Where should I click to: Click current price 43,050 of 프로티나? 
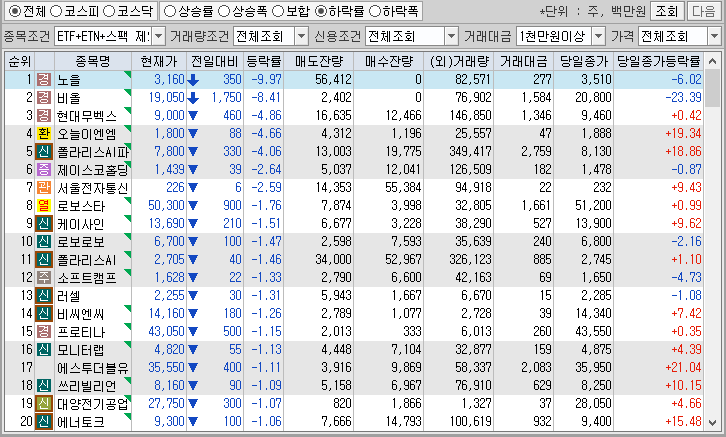(x=166, y=331)
